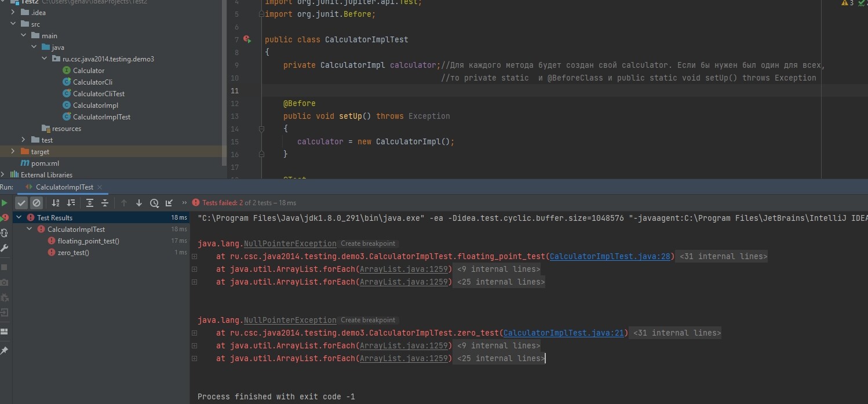Go to next failed test arrow
This screenshot has height=404, width=868.
click(x=139, y=203)
